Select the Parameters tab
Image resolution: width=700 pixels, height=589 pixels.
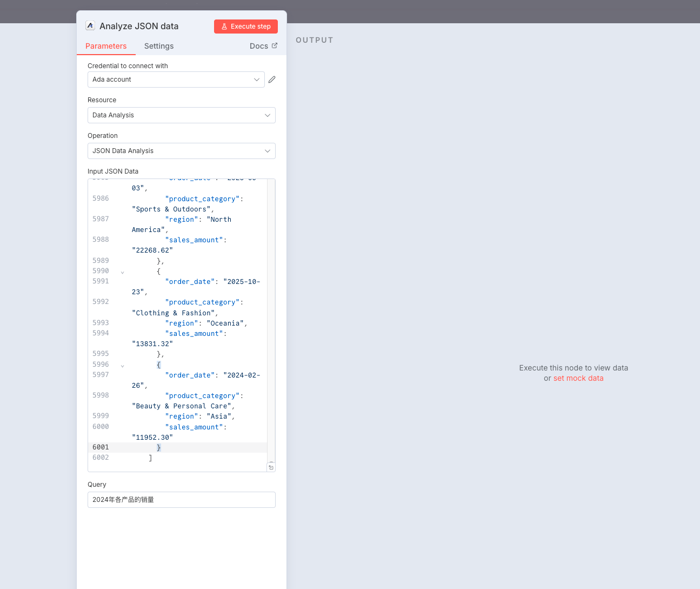click(106, 46)
